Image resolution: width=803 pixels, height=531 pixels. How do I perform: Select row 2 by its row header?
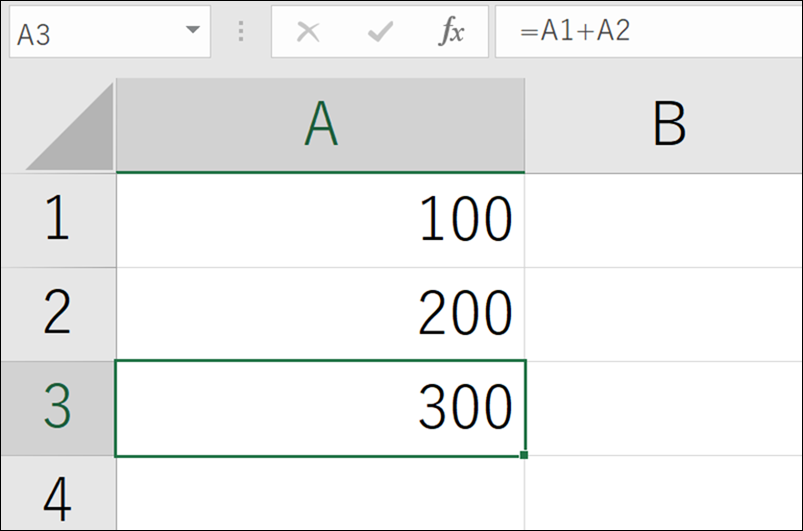(x=57, y=314)
